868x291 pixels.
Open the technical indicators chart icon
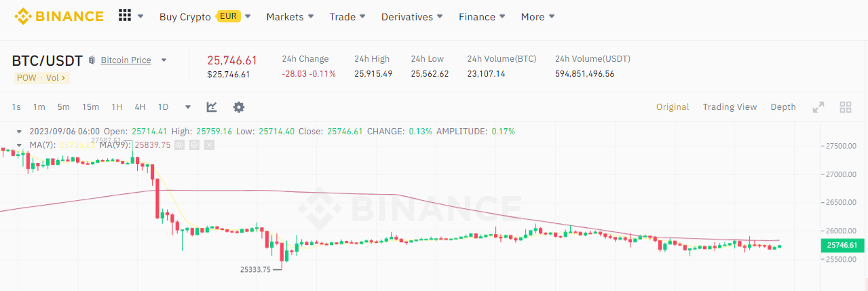pos(212,107)
